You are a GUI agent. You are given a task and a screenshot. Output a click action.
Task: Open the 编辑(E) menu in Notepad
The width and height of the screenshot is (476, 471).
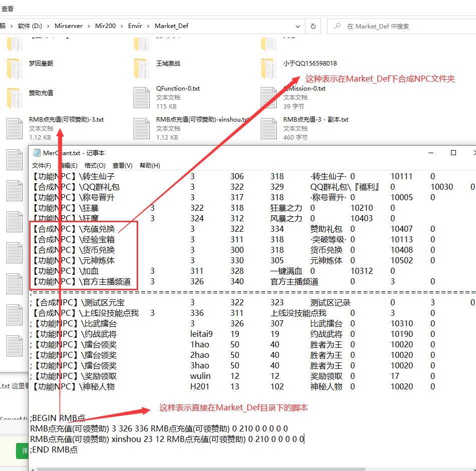click(68, 165)
